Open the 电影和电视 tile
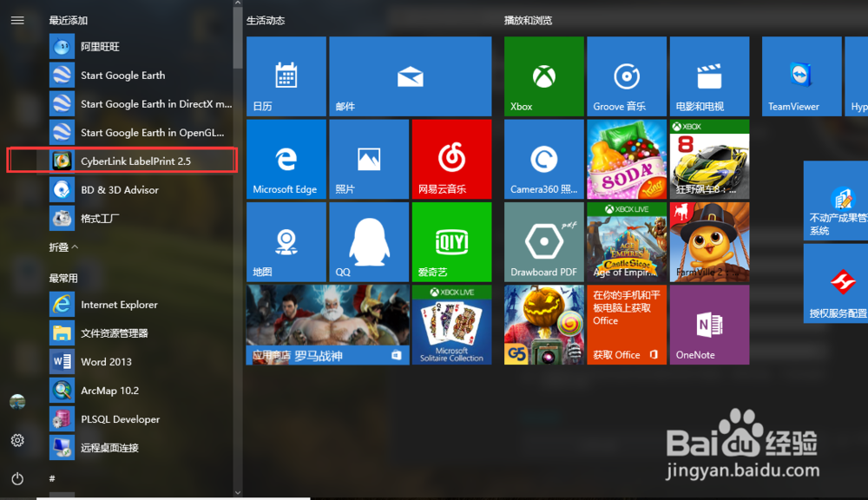 click(710, 76)
